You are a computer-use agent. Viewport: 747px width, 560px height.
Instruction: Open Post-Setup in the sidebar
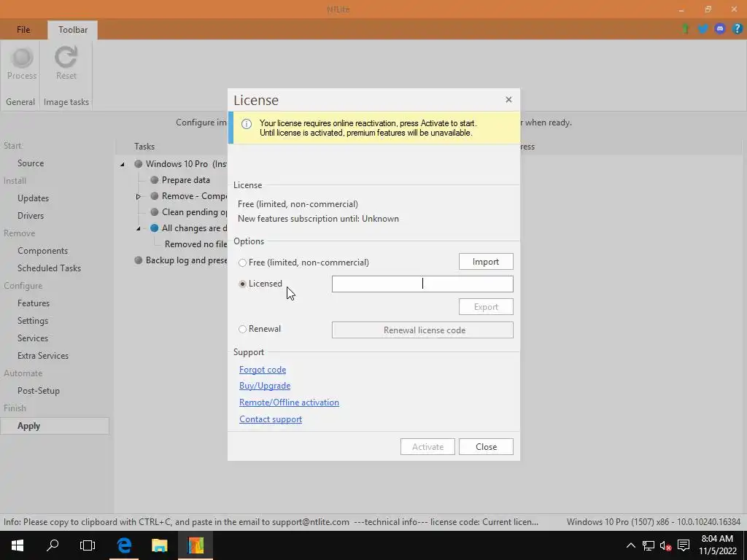click(38, 391)
